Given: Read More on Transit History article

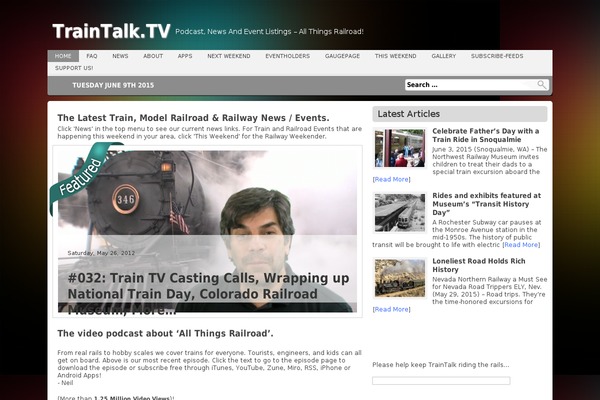Looking at the screenshot, I should click(x=521, y=245).
